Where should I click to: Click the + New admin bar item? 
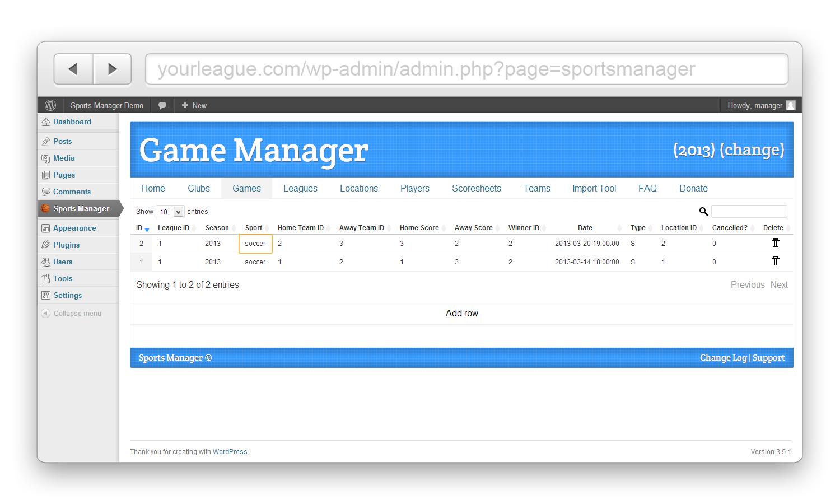[x=194, y=105]
